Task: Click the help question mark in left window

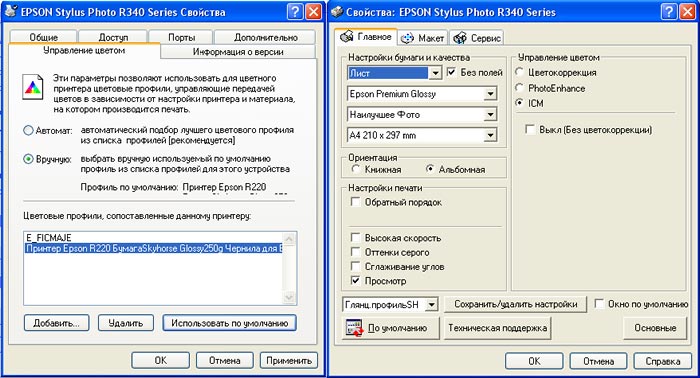Action: (295, 12)
